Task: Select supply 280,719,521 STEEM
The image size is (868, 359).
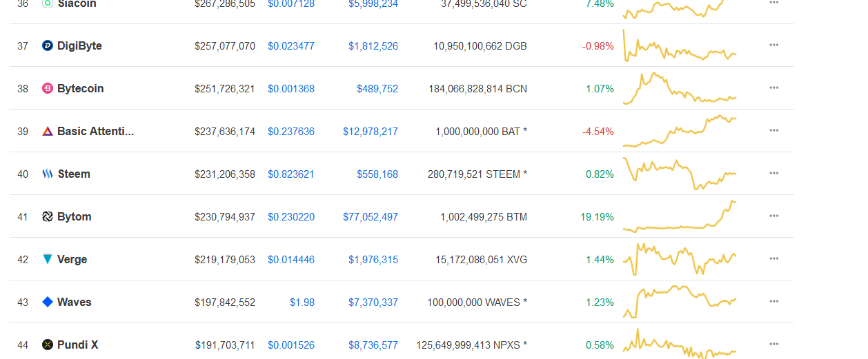Action: click(x=477, y=174)
